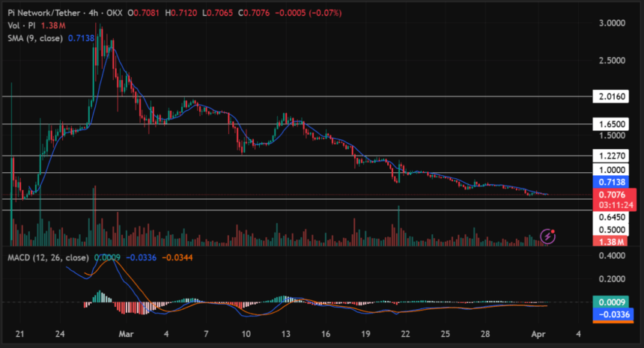Click the Apr date label on time axis
The image size is (644, 348).
[538, 334]
